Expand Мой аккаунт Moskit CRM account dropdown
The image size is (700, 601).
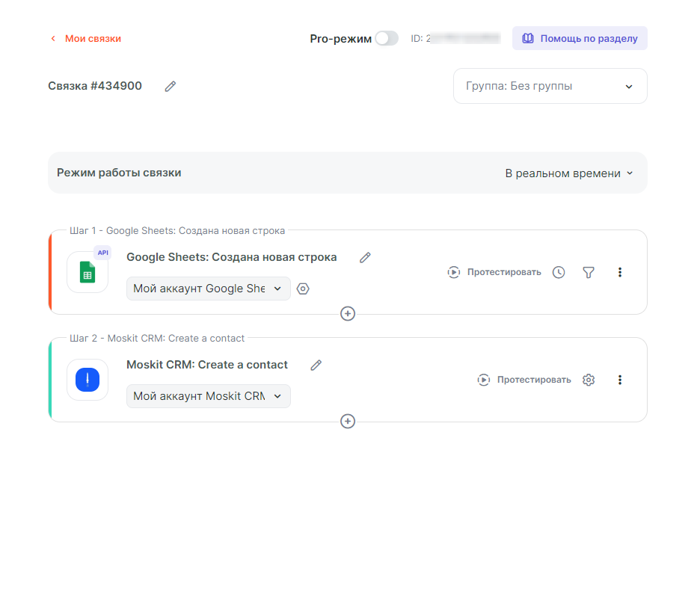click(209, 396)
